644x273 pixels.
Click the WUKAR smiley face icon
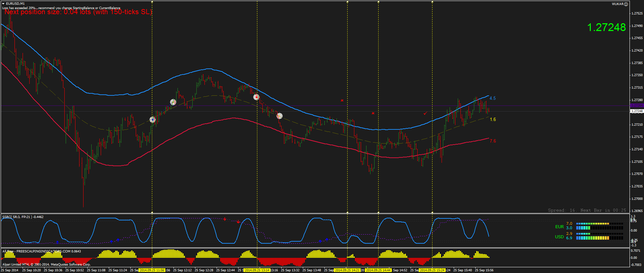(626, 4)
